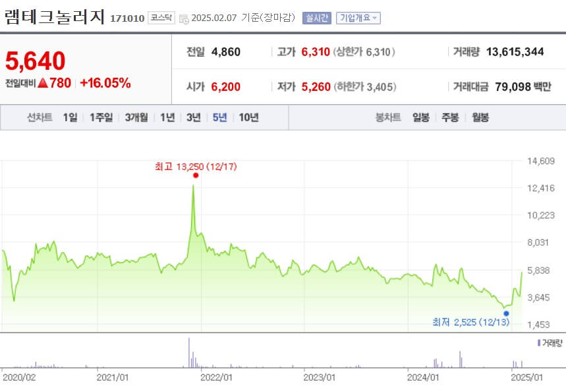Screen dimensions: 566x392
Task: Click the 실시간 real-time button
Action: click(x=316, y=18)
